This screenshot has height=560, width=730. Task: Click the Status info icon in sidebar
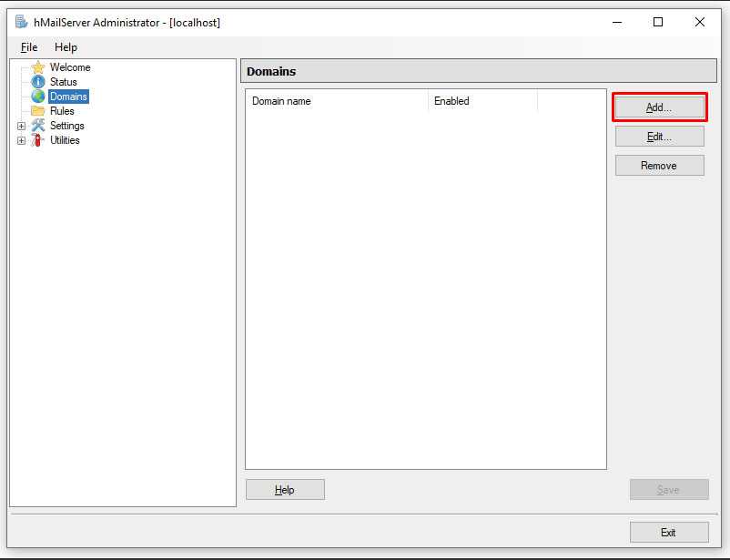(x=38, y=82)
